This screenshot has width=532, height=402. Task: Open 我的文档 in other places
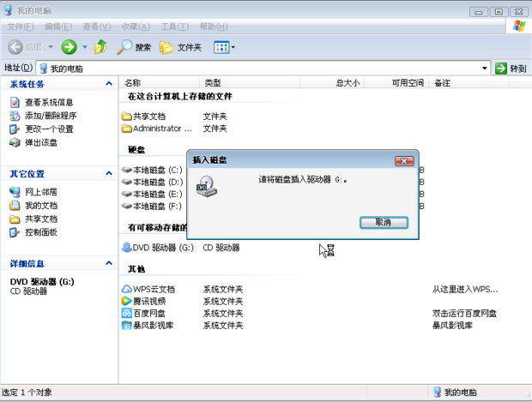click(x=41, y=206)
